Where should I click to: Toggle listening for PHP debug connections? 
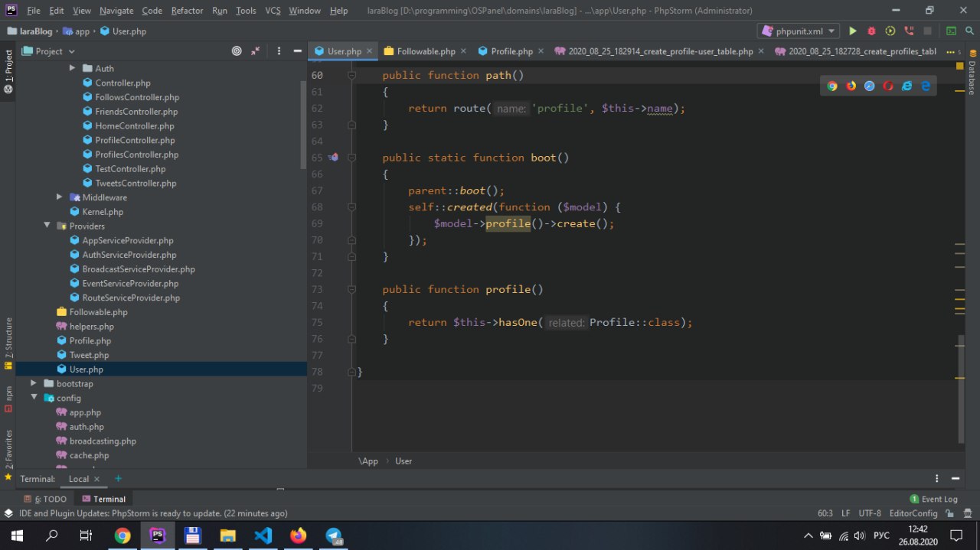click(x=909, y=31)
